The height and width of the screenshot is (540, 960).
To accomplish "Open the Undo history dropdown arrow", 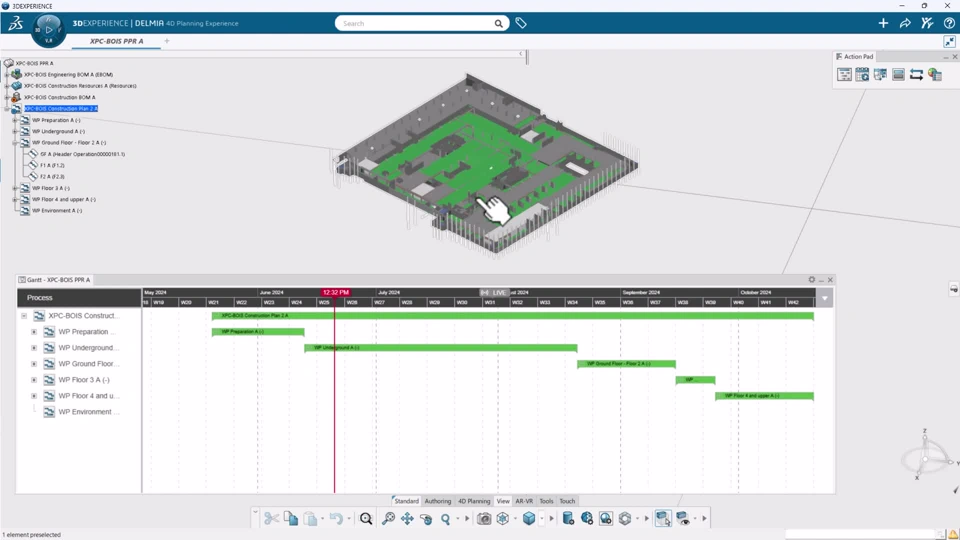I will pos(349,519).
